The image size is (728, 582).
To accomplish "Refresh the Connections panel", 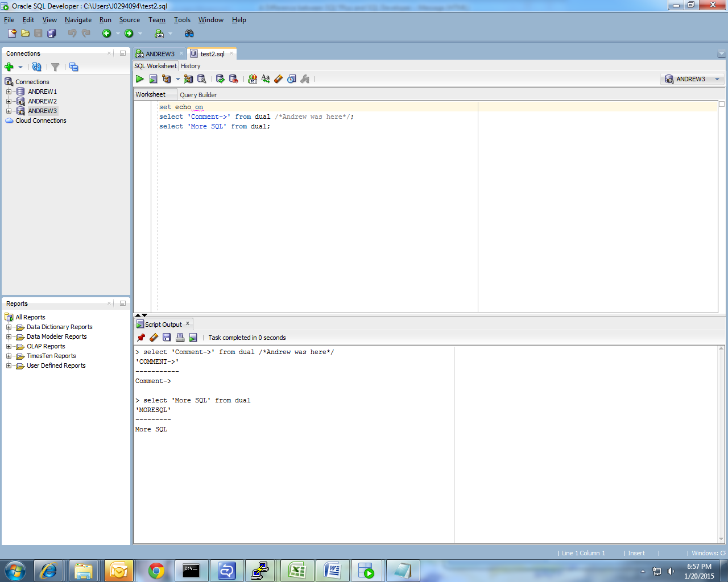I will [x=37, y=67].
